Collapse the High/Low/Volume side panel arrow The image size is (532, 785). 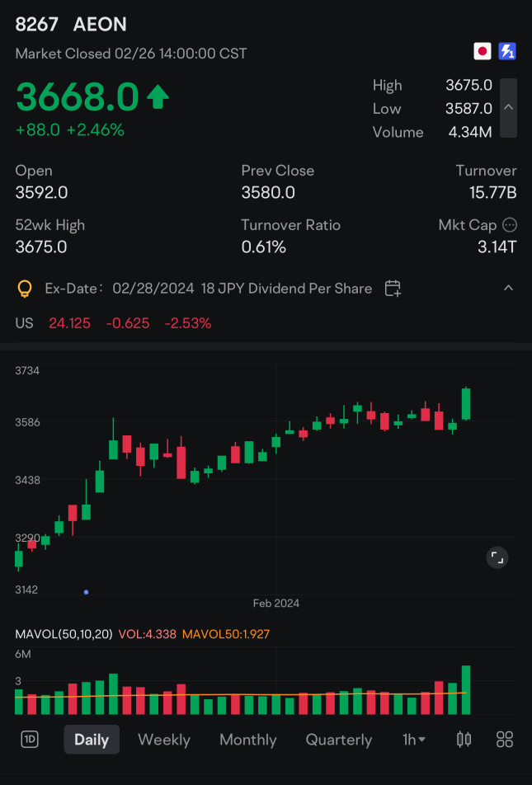pyautogui.click(x=508, y=108)
